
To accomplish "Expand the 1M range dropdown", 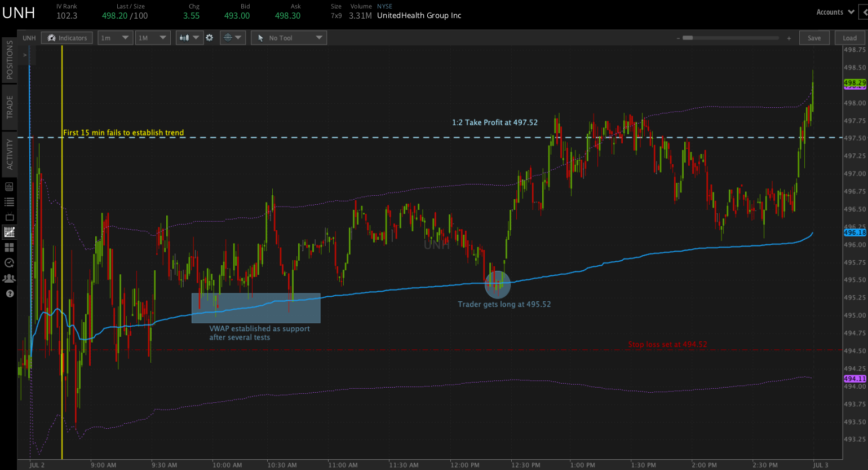I will click(x=152, y=37).
